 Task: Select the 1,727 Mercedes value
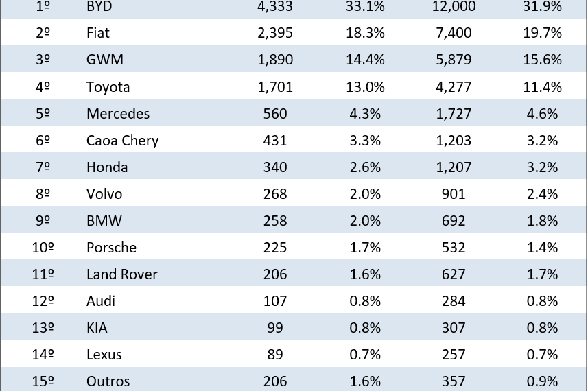[x=454, y=113]
